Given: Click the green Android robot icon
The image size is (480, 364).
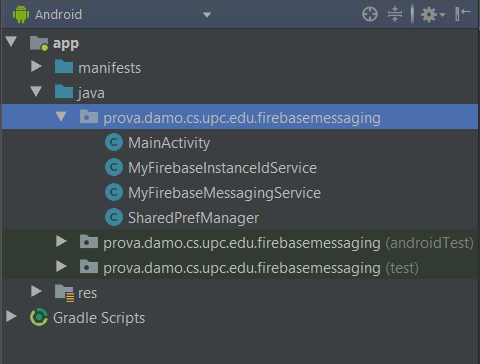Looking at the screenshot, I should [21, 14].
